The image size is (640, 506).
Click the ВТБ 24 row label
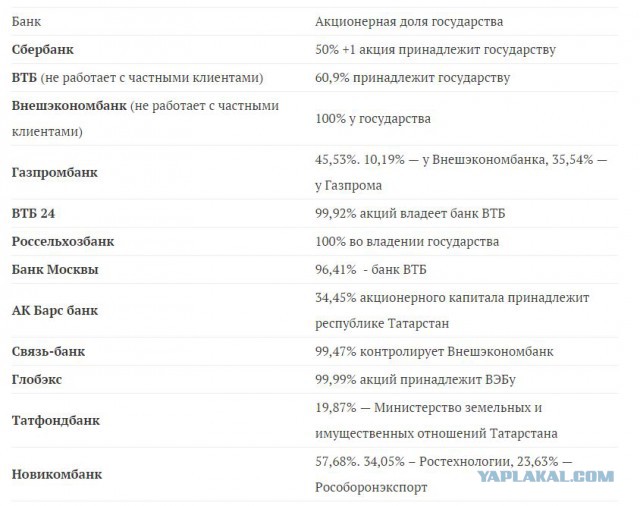[x=33, y=213]
